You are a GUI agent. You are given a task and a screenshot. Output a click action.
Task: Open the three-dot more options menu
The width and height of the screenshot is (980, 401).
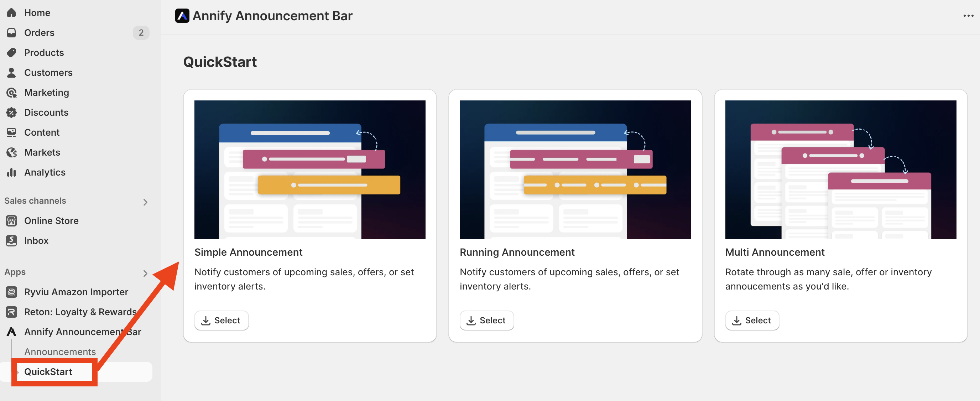point(968,16)
